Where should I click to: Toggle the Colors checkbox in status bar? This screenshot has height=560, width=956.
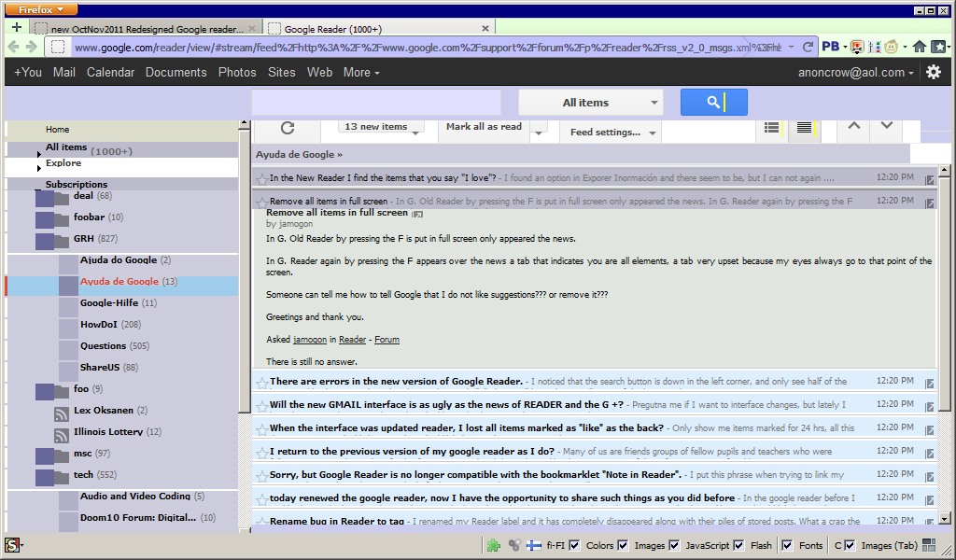(574, 545)
